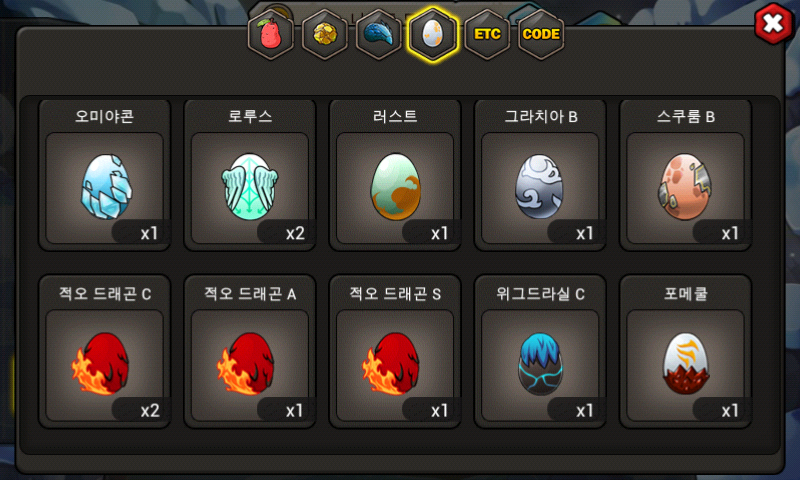Select the 적오 드래곤 C flame egg
The width and height of the screenshot is (800, 480).
pos(105,352)
